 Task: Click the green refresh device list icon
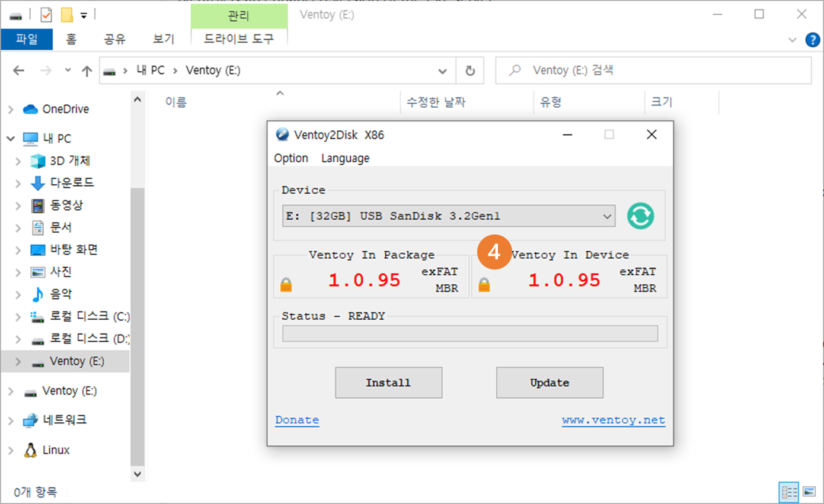click(x=641, y=216)
